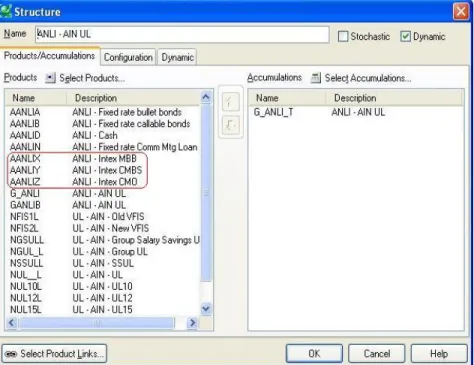Viewport: 474px width, 365px height.
Task: Enable the Stochastic checkbox
Action: 343,36
